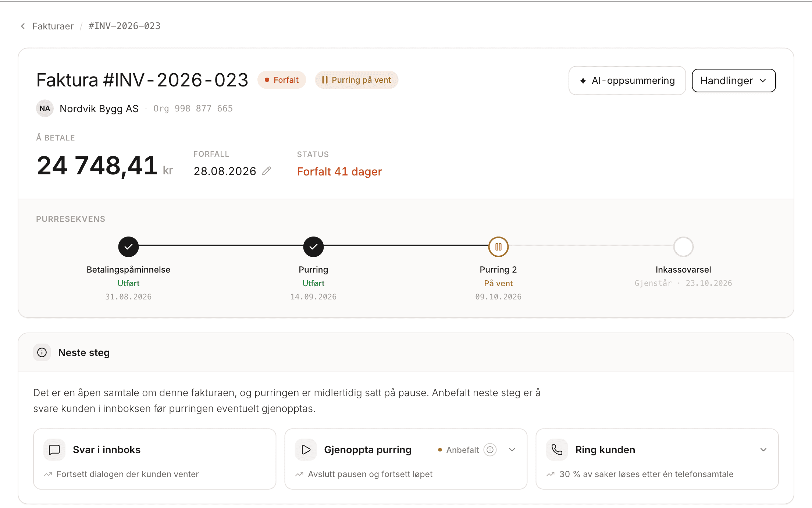Click the date 31.08.2026 under Betalingspåminnelse

click(x=128, y=297)
